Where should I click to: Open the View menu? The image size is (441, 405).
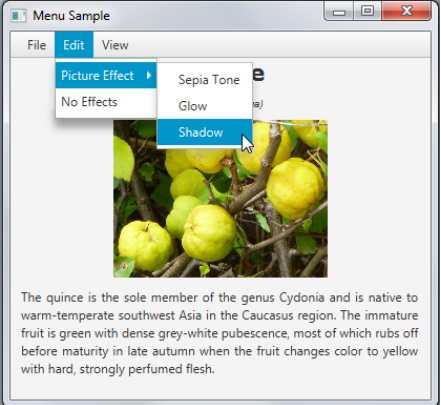click(115, 45)
